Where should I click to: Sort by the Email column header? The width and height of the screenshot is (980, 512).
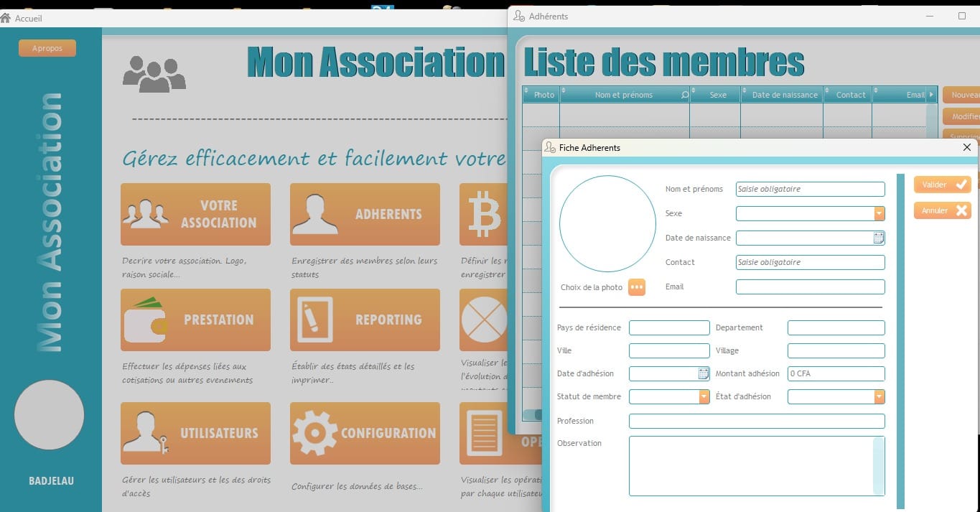(x=900, y=95)
